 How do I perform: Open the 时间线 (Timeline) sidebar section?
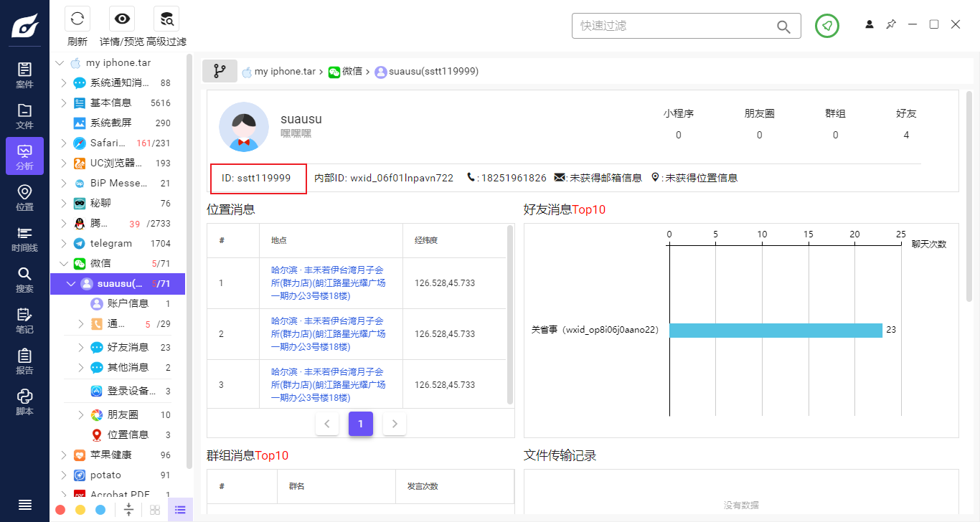(24, 238)
